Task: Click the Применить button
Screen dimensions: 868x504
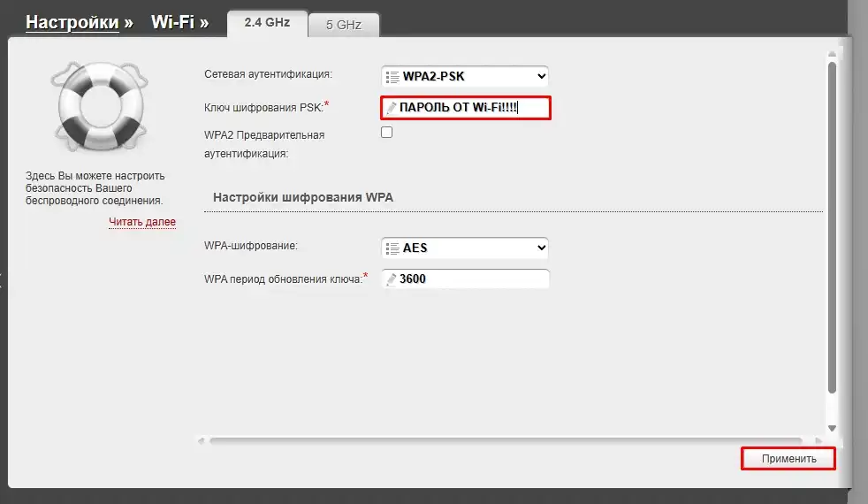Action: point(788,459)
